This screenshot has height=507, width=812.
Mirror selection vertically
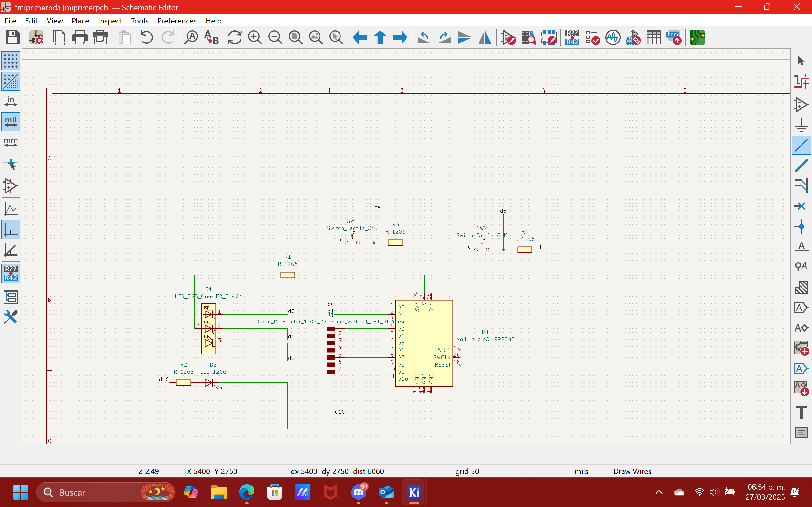(464, 37)
